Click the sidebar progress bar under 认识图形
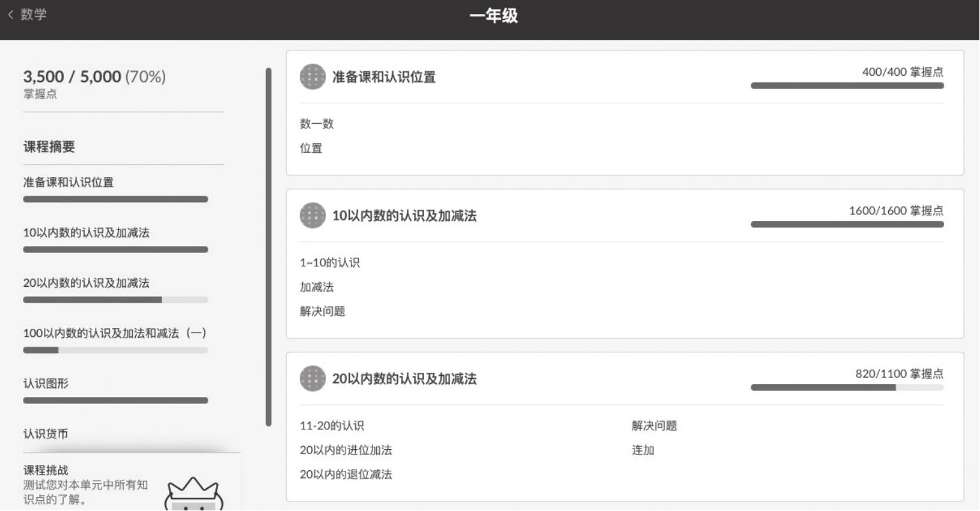The height and width of the screenshot is (511, 980). pyautogui.click(x=115, y=401)
